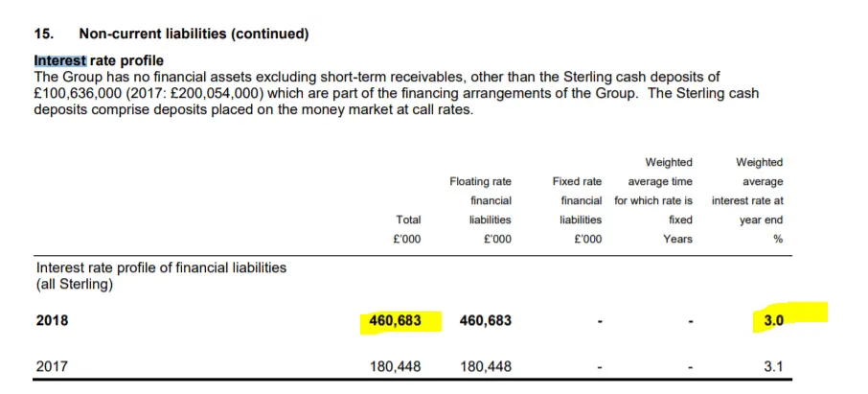Click the row label 'Interest rate profile of financial liabilities'

point(161,267)
